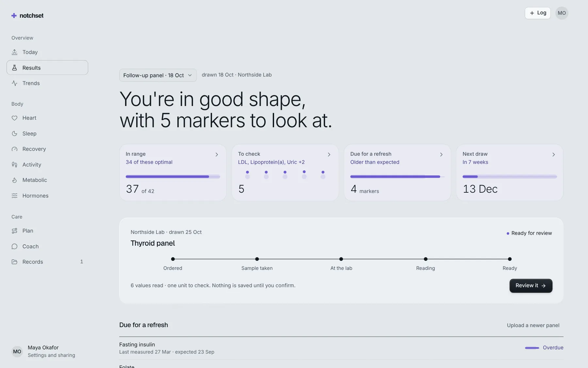Image resolution: width=588 pixels, height=368 pixels.
Task: Click the Activity footprints icon
Action: (x=14, y=165)
